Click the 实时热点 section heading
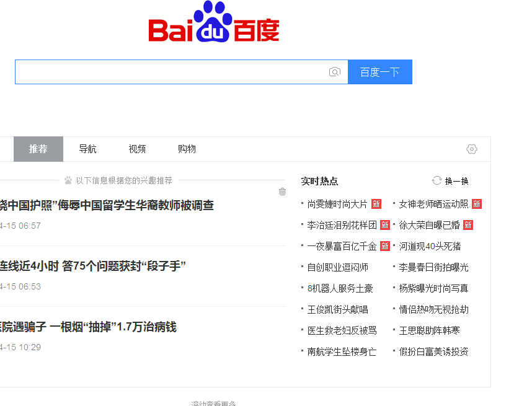Viewport: 532px width, 406px height. coord(319,181)
